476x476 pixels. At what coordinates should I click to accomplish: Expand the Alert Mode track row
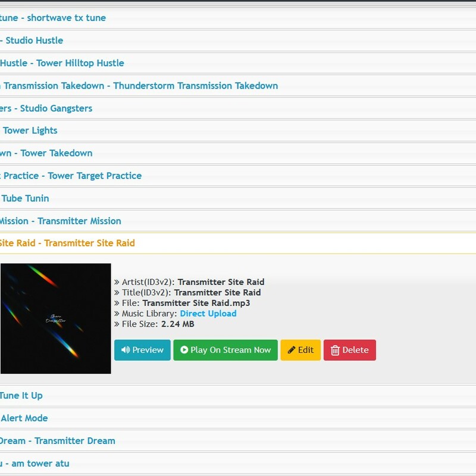[x=238, y=418]
